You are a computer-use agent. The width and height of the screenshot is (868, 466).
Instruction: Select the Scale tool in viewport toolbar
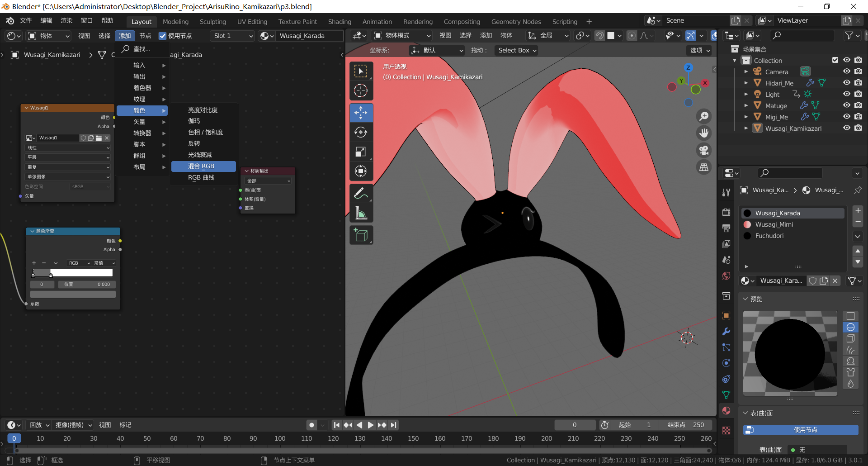click(361, 152)
